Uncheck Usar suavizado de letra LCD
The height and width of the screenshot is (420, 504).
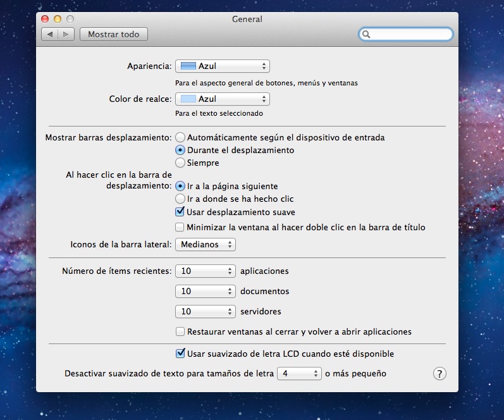pyautogui.click(x=180, y=354)
